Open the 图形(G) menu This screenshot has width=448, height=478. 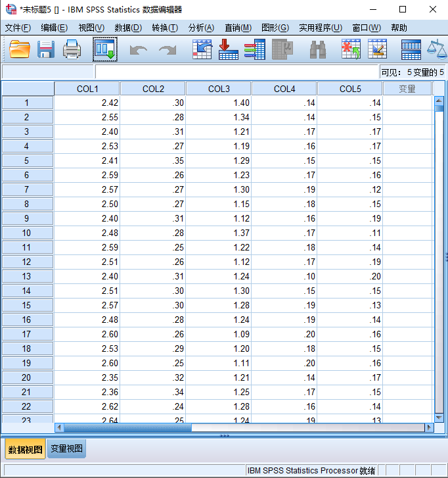pyautogui.click(x=275, y=28)
